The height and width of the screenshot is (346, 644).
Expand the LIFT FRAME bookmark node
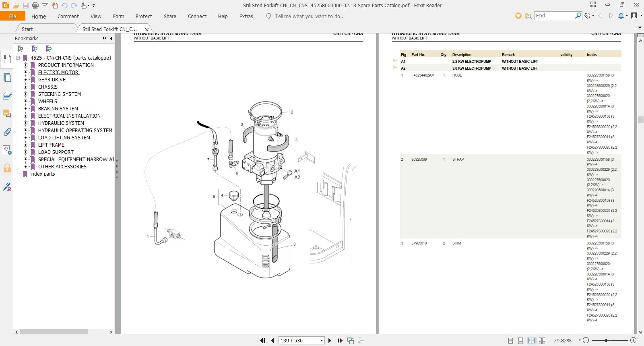point(26,145)
